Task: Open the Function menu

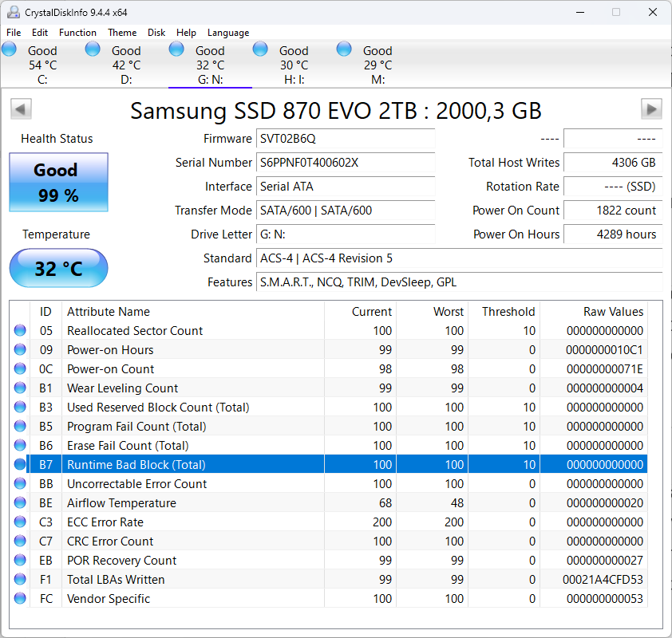Action: [x=77, y=33]
